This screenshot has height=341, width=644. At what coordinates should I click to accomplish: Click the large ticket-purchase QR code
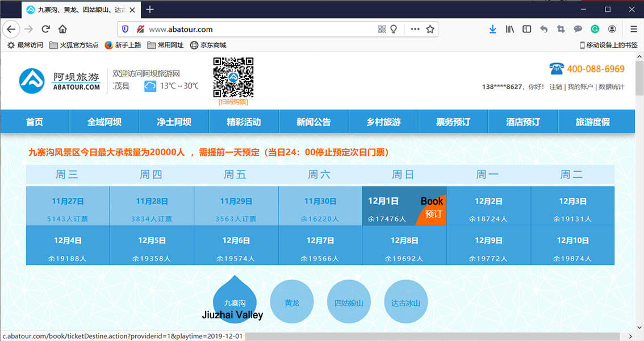click(233, 77)
